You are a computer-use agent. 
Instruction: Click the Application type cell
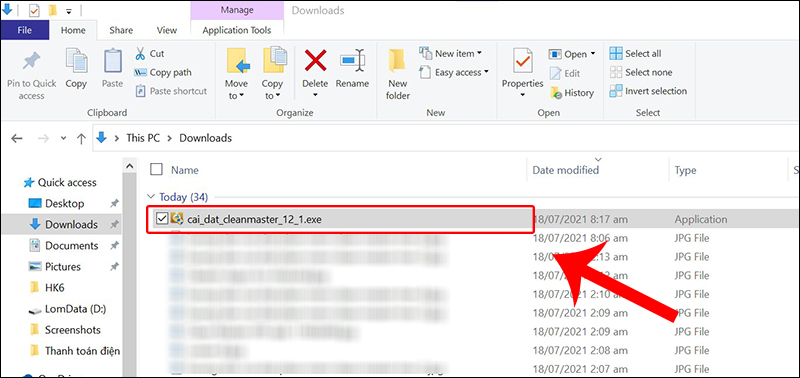(x=701, y=219)
